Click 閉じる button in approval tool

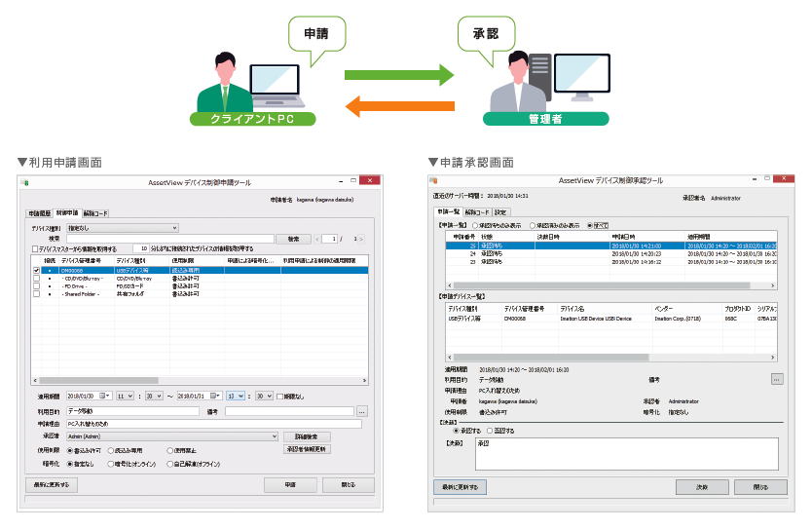(760, 487)
